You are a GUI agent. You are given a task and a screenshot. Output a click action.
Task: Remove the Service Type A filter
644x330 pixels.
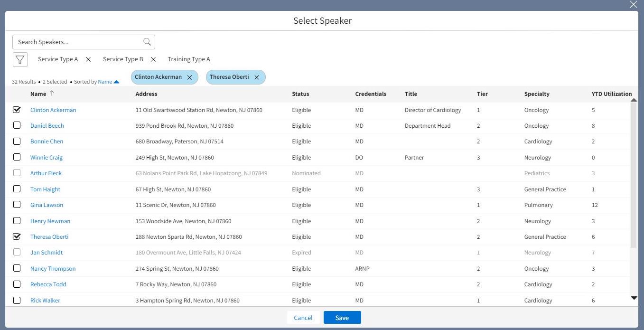point(88,59)
